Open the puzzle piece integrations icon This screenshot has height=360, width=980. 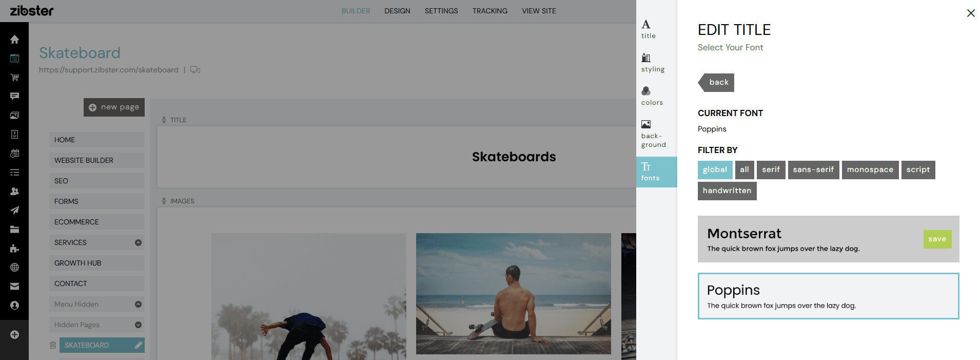tap(14, 249)
